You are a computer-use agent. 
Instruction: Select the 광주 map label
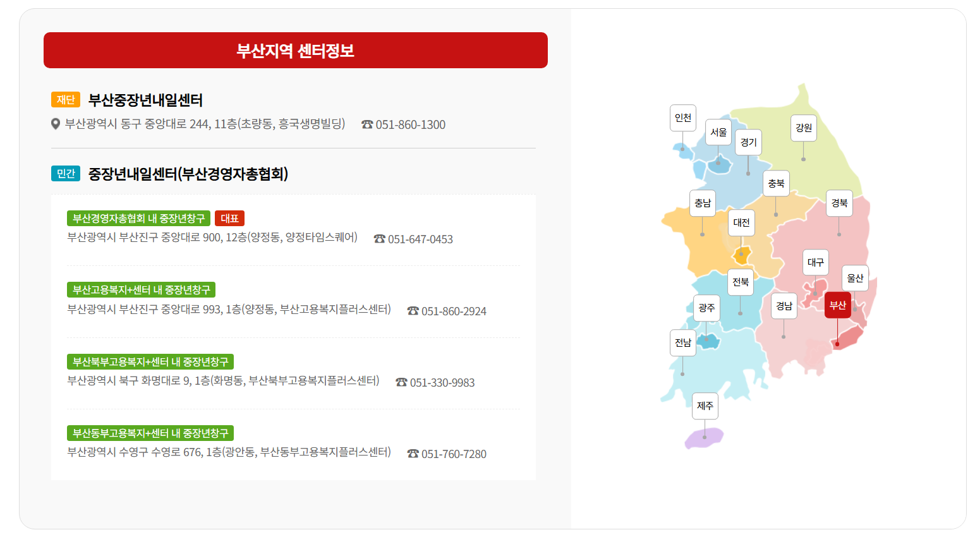pos(706,308)
